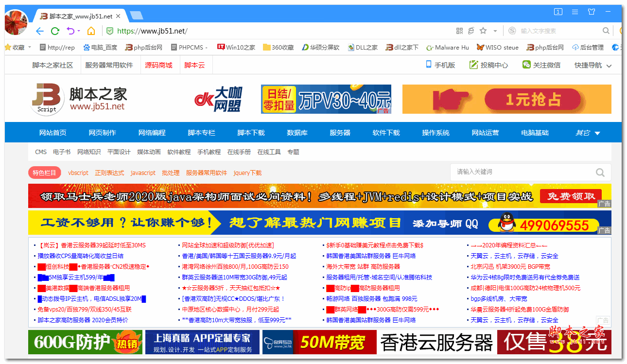Open the 操作系统 navigation tab
Viewport: 627px width, 364px height.
click(x=436, y=133)
